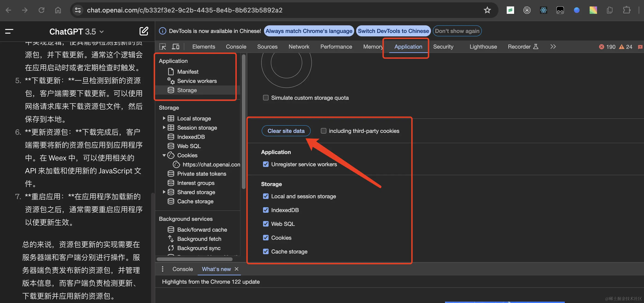Switch to the Network tab
The height and width of the screenshot is (303, 644).
click(x=299, y=47)
